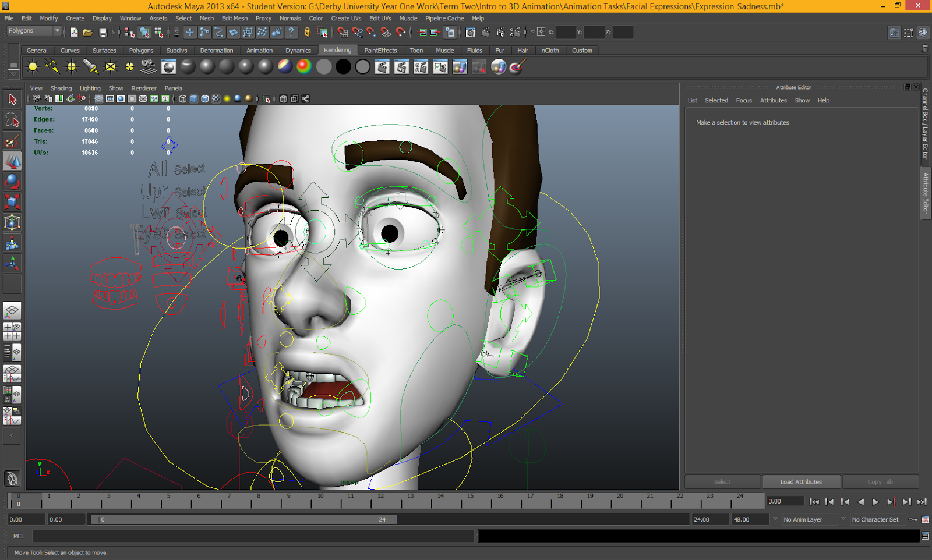Select the Scale tool in the toolbox
The width and height of the screenshot is (932, 560).
coord(12,201)
